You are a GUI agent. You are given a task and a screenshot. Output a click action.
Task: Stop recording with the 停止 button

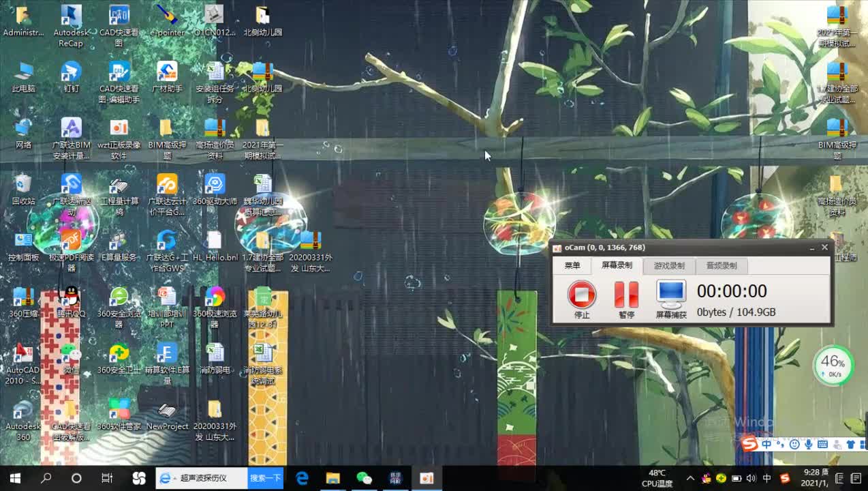coord(582,300)
